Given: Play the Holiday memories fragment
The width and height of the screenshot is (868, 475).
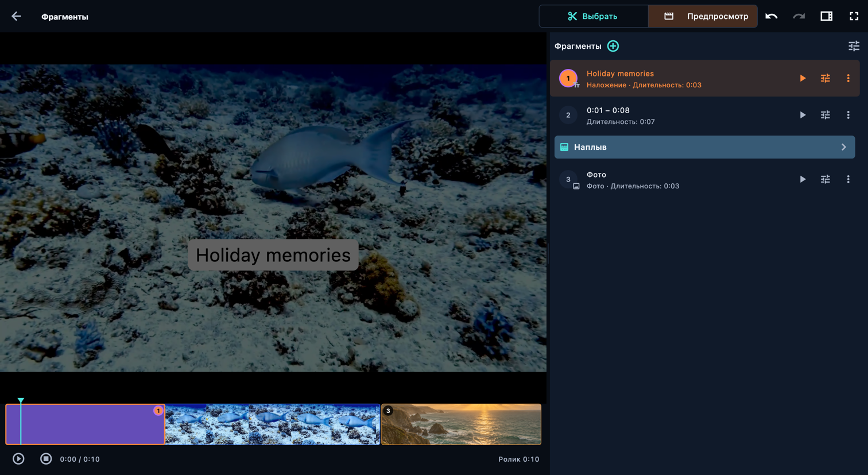Looking at the screenshot, I should coord(803,78).
